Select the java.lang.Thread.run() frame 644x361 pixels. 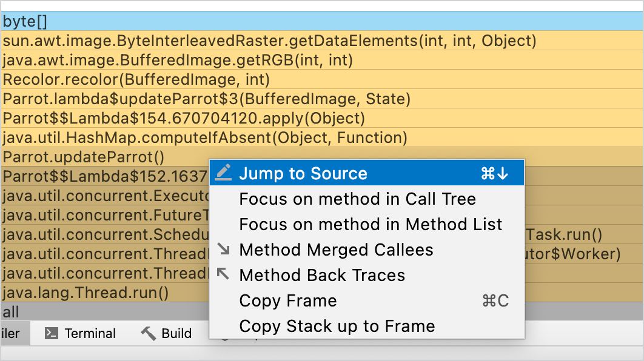[x=105, y=293]
